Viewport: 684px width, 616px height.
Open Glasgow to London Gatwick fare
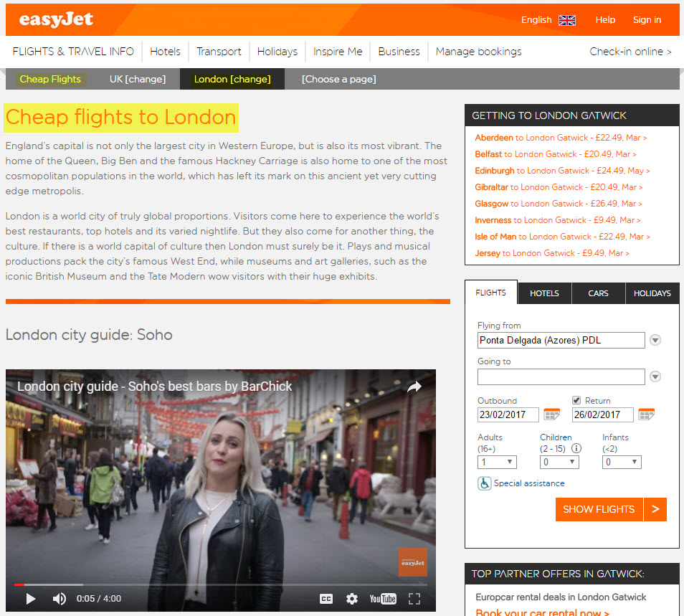coord(559,204)
